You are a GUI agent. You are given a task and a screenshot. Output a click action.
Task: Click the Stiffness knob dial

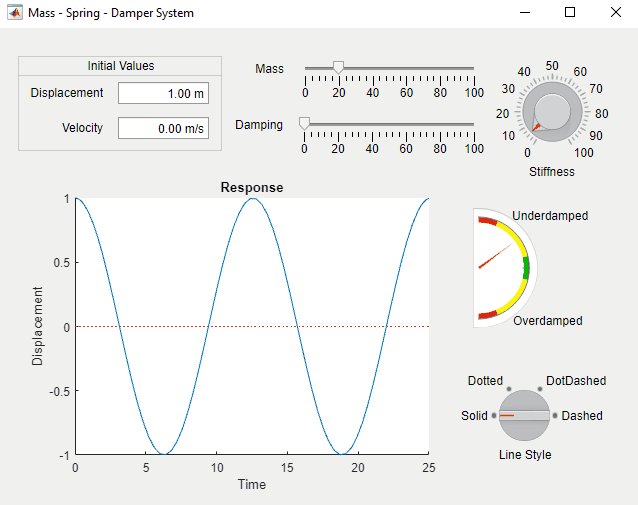(552, 110)
